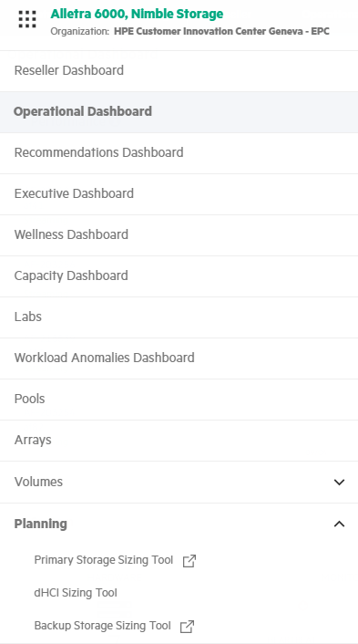Click the Alletra 6000, Nimble Storage title
Screen dimensions: 358x644
[137, 14]
